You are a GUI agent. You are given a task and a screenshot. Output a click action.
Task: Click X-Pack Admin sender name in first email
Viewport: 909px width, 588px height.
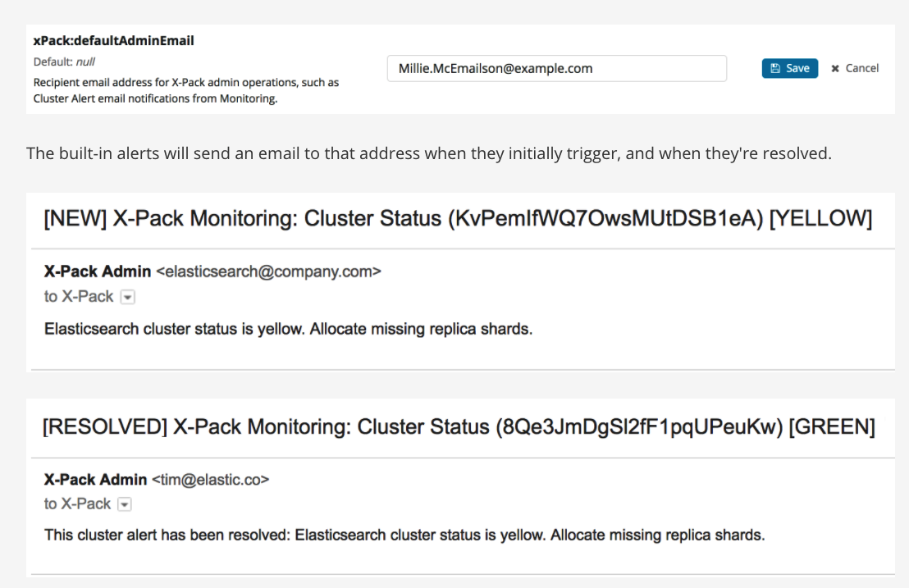point(98,271)
